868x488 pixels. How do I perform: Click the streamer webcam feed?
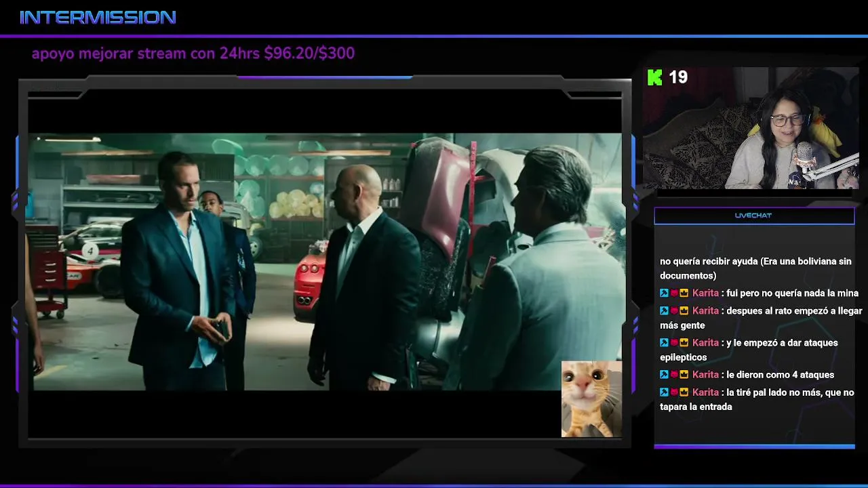pos(751,128)
